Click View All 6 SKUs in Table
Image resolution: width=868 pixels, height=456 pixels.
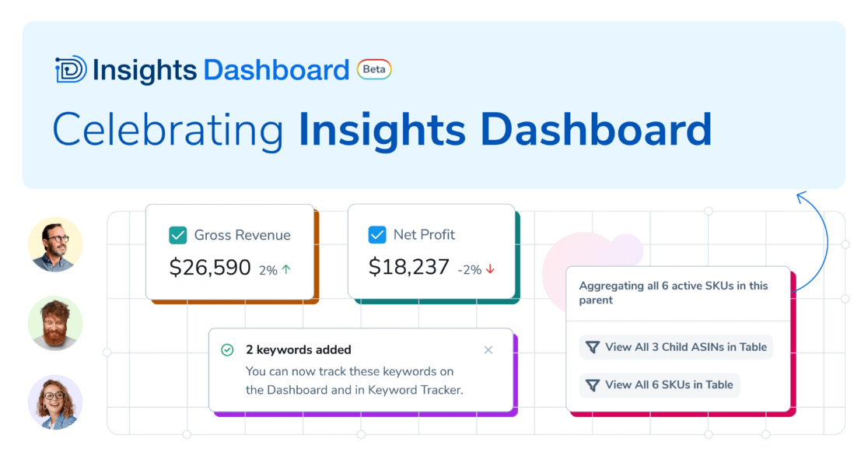pyautogui.click(x=660, y=384)
